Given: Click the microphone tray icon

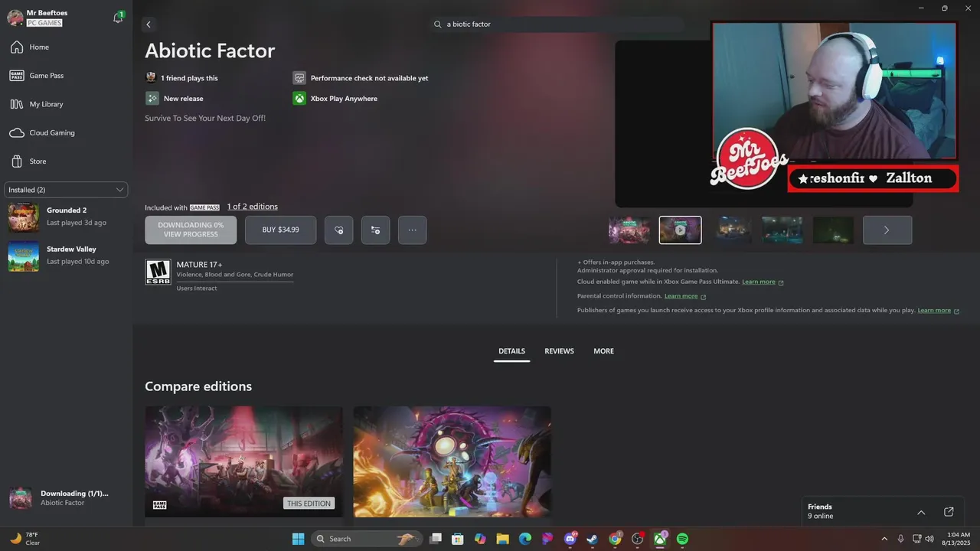Looking at the screenshot, I should 900,539.
